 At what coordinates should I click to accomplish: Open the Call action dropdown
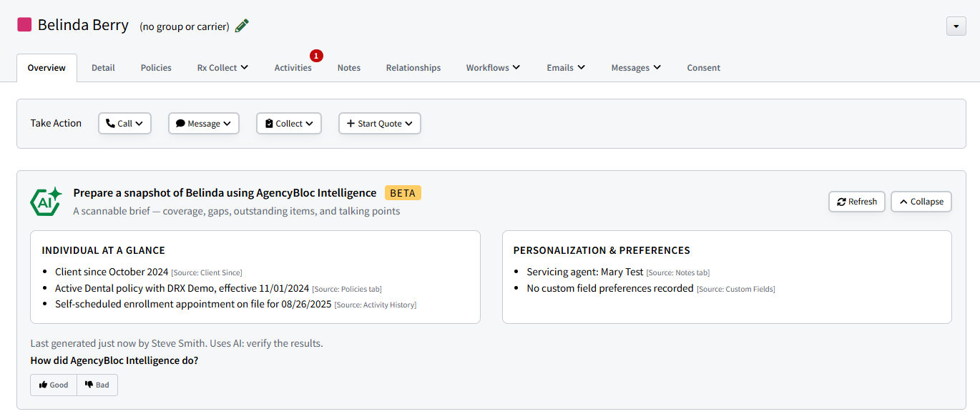point(124,123)
